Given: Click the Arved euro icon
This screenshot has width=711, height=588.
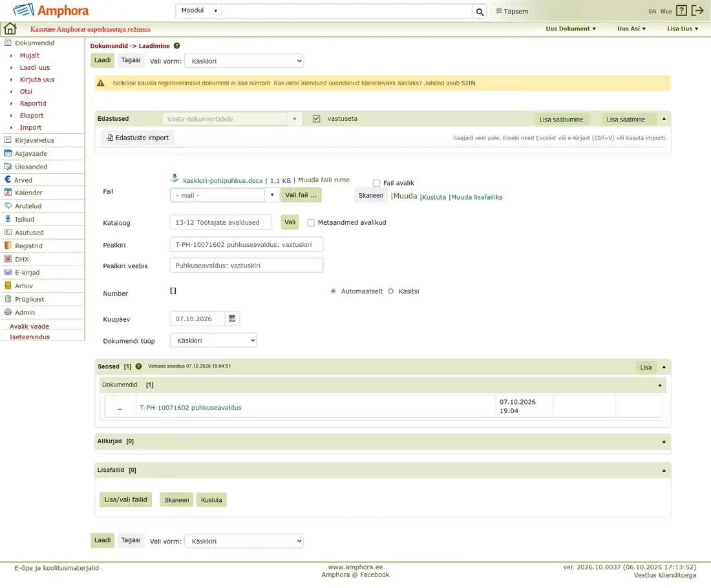Looking at the screenshot, I should (x=8, y=180).
